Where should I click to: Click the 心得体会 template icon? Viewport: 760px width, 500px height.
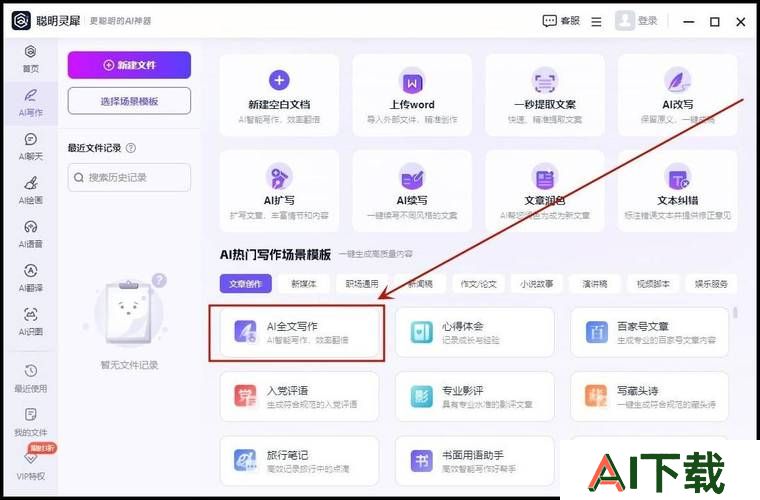(x=421, y=332)
